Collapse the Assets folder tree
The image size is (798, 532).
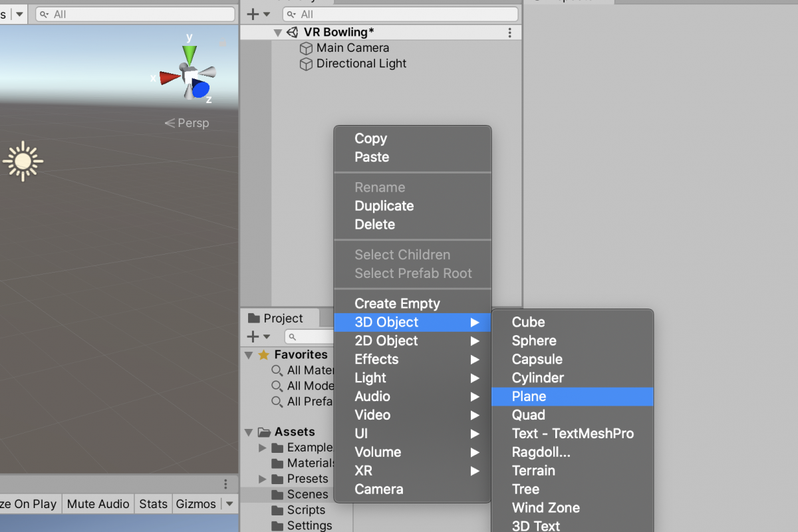(249, 432)
